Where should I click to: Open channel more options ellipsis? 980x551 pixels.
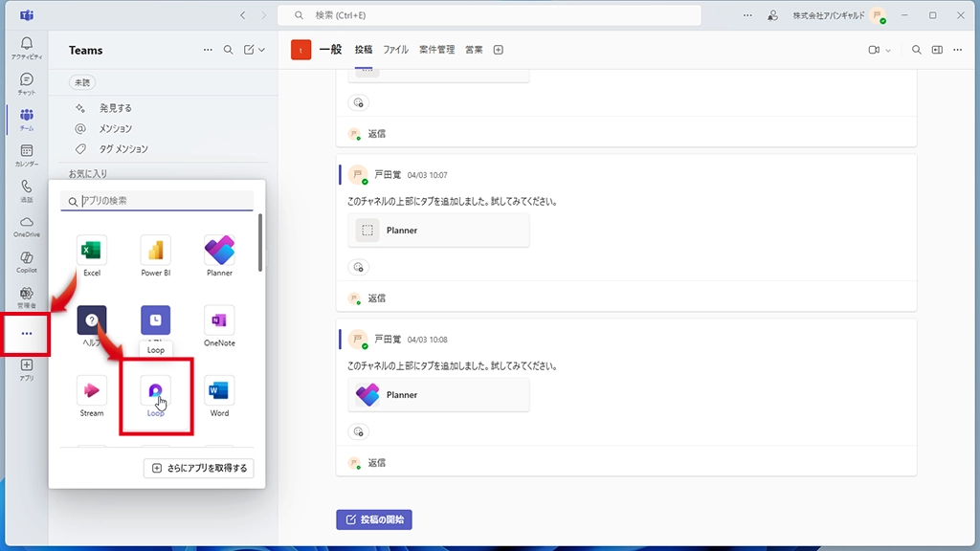(957, 50)
